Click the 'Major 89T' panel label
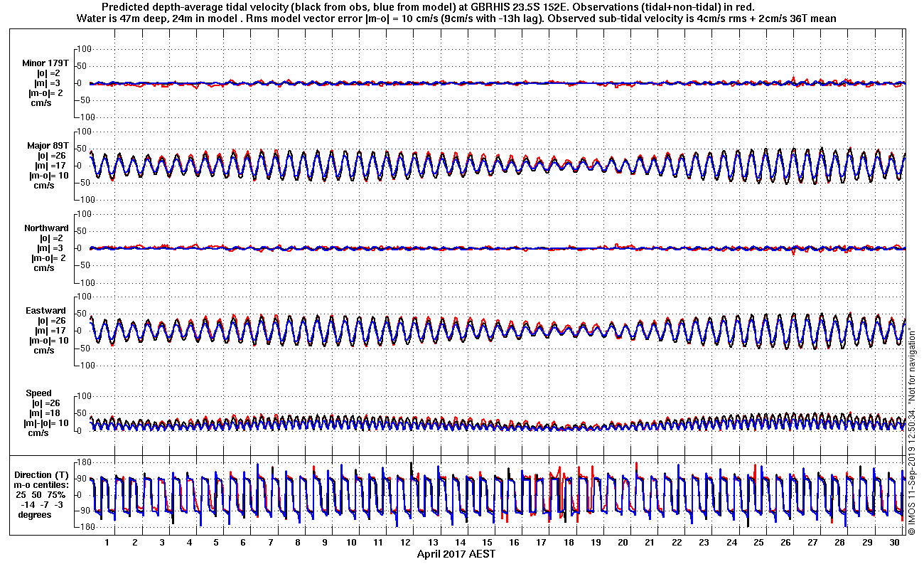The width and height of the screenshot is (924, 569). click(48, 146)
